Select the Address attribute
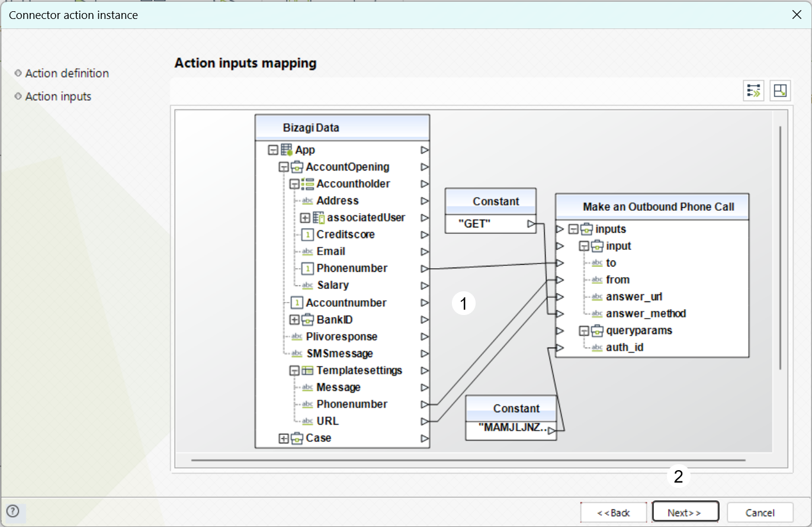 tap(338, 201)
